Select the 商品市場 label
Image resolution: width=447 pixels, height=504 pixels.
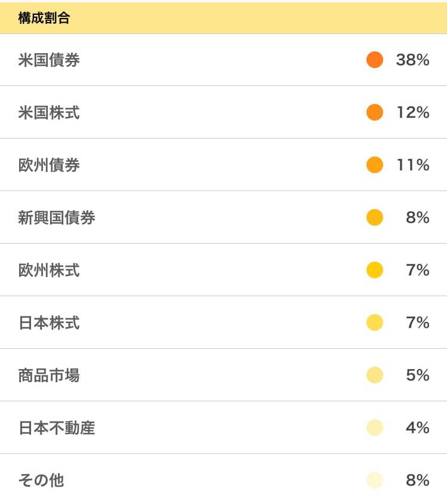click(x=49, y=376)
